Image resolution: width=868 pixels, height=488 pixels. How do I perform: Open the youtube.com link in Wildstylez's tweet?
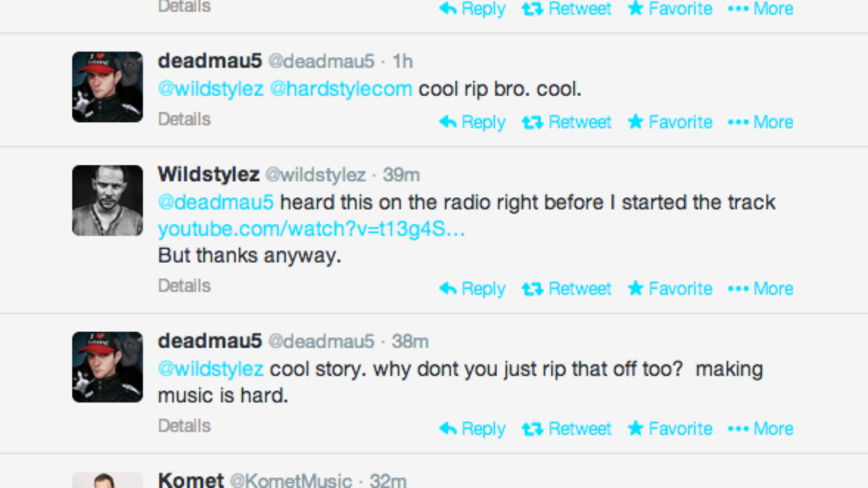[311, 229]
